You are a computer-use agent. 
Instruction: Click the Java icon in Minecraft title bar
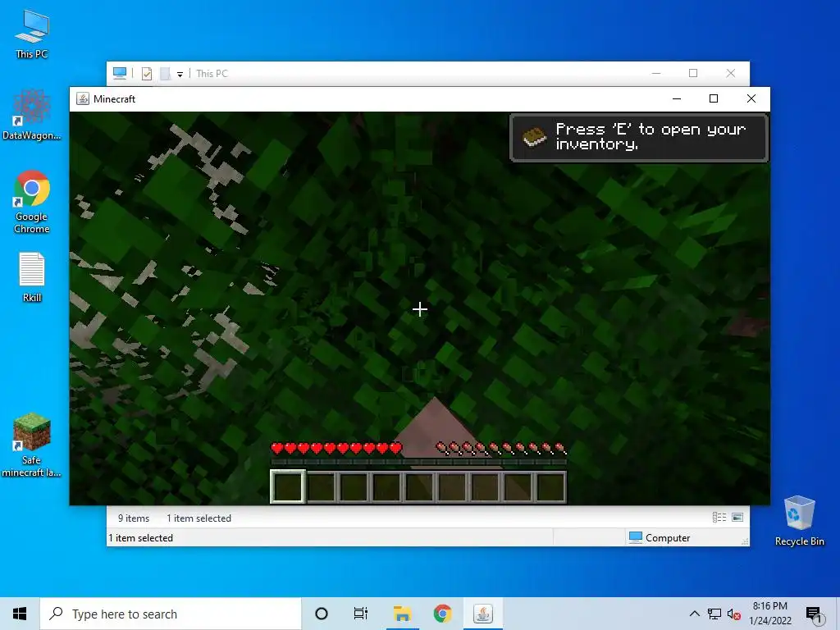coord(83,98)
